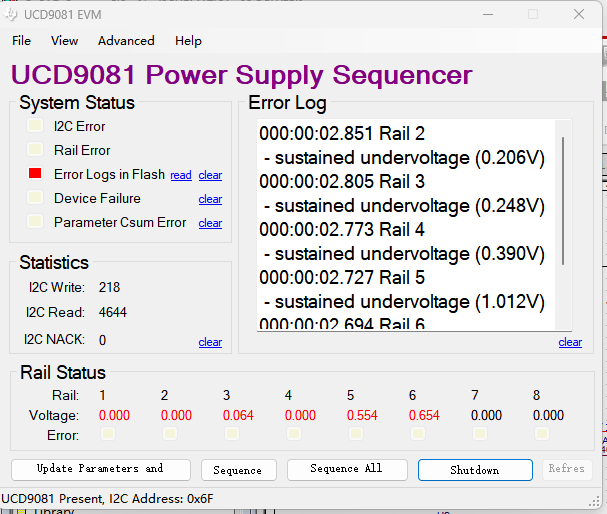Click the red Error Logs in Flash indicator
Viewport: 607px width, 514px height.
(x=35, y=173)
